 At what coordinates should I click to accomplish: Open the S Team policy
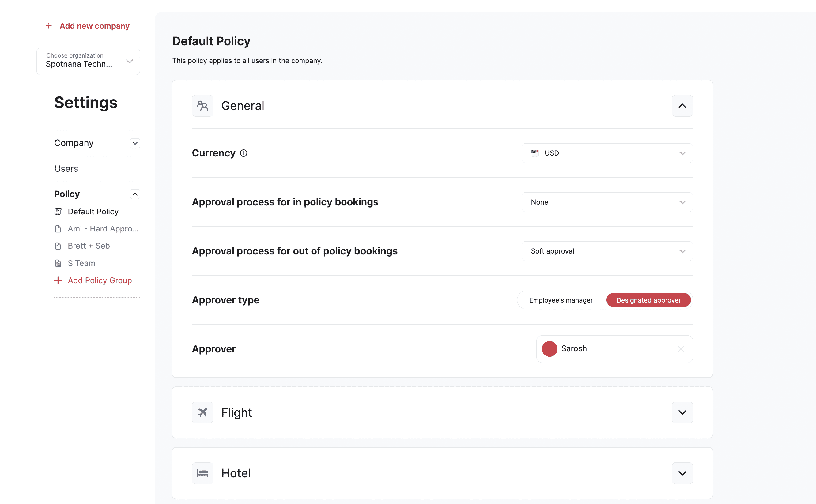81,263
